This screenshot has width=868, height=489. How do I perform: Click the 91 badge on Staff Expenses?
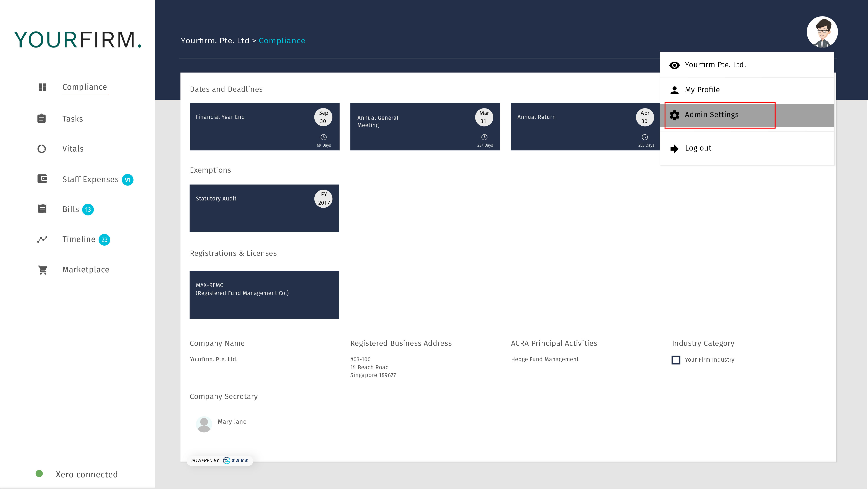click(x=127, y=180)
